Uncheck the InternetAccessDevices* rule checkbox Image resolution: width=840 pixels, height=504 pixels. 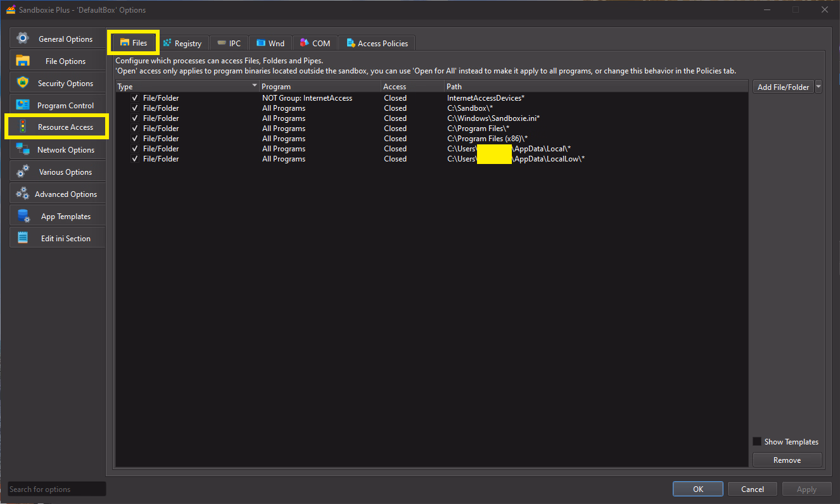point(135,98)
